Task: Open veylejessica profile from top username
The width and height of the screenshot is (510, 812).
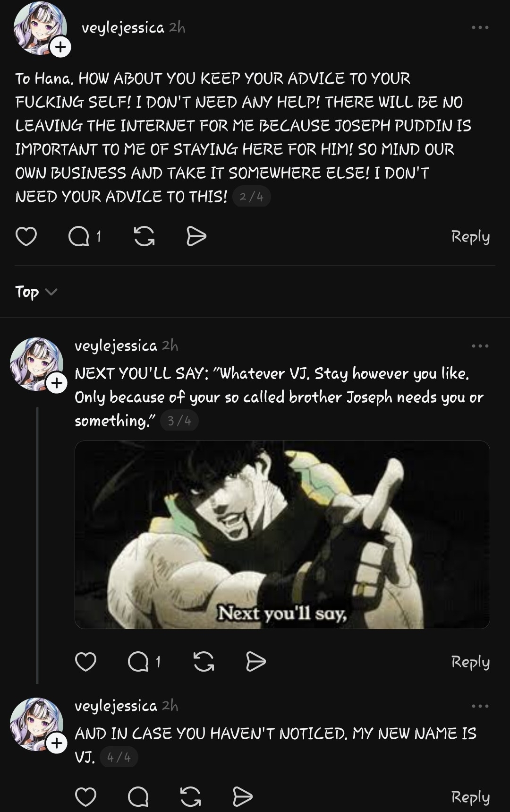Action: [x=123, y=28]
